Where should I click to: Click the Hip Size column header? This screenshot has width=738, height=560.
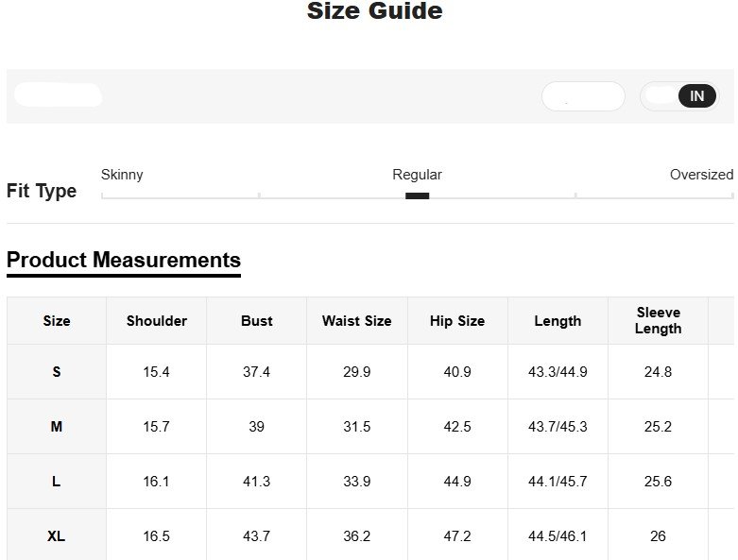tap(457, 321)
